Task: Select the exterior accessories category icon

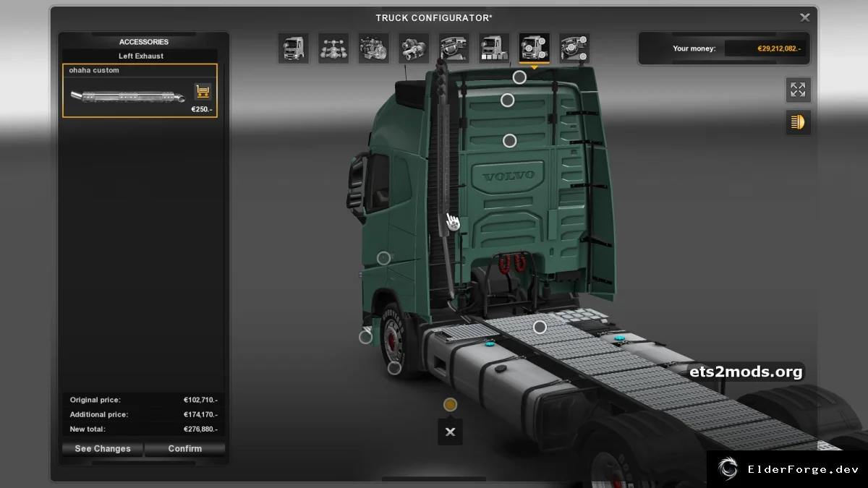Action: [535, 48]
